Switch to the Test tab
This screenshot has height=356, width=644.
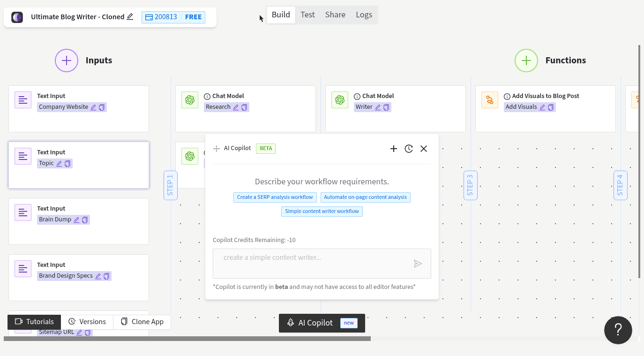307,15
